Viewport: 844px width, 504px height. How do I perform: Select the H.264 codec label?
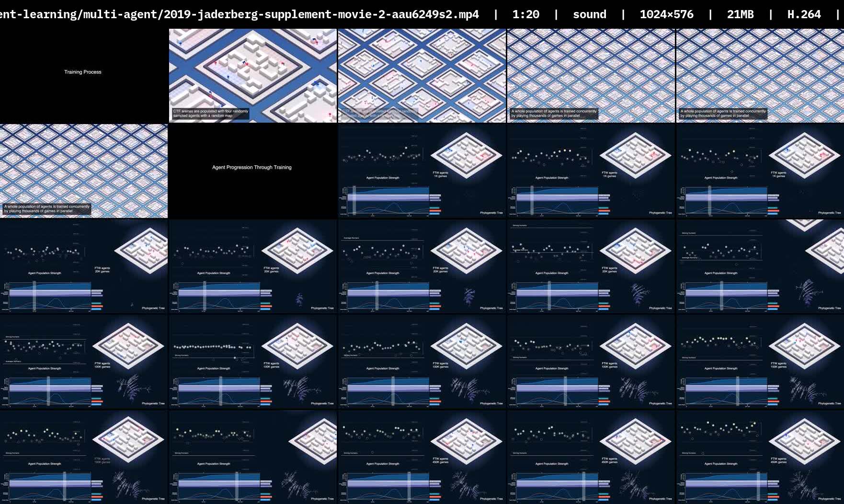[804, 14]
